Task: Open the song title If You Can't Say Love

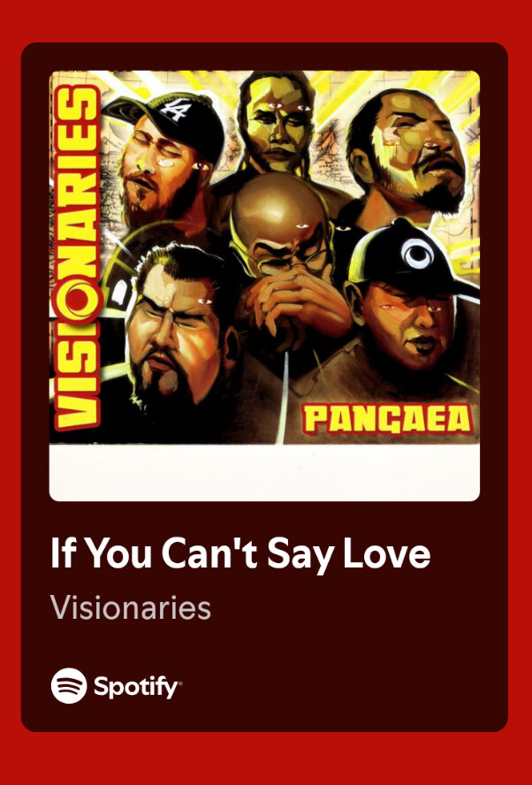Action: coord(240,554)
